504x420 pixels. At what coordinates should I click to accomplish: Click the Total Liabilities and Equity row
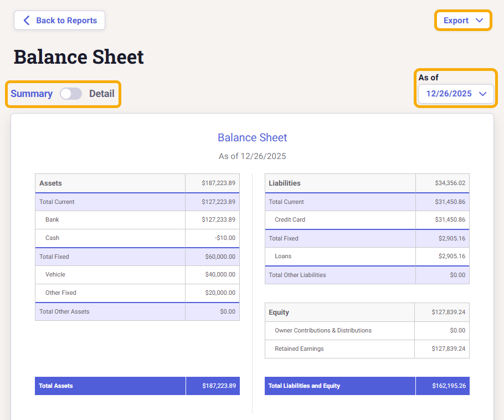pos(367,386)
